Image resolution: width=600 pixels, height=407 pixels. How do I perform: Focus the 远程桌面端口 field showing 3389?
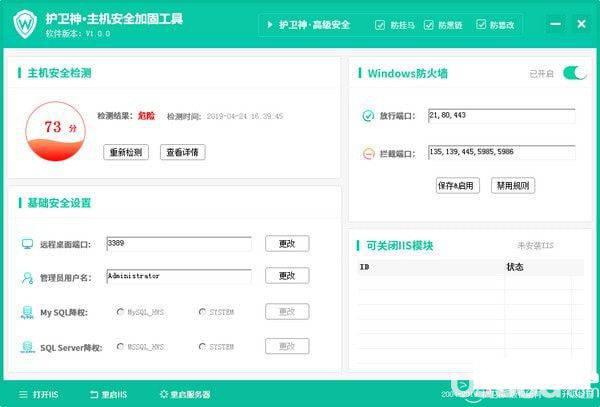click(179, 244)
